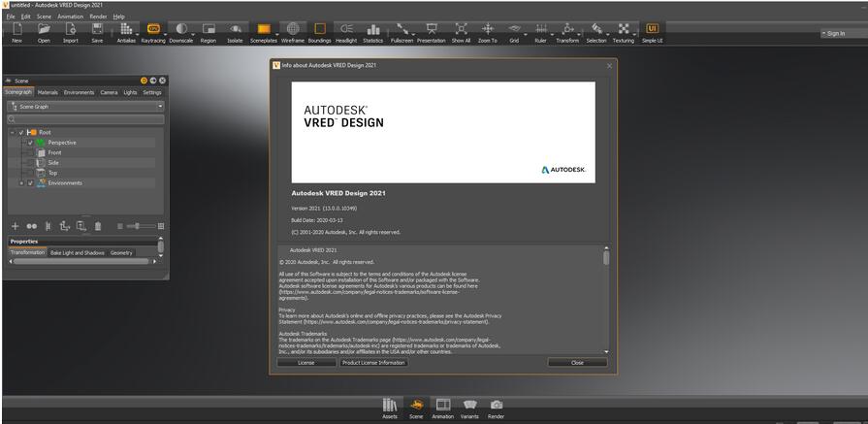The width and height of the screenshot is (868, 424).
Task: Switch to Fullscreen mode
Action: pos(402,33)
